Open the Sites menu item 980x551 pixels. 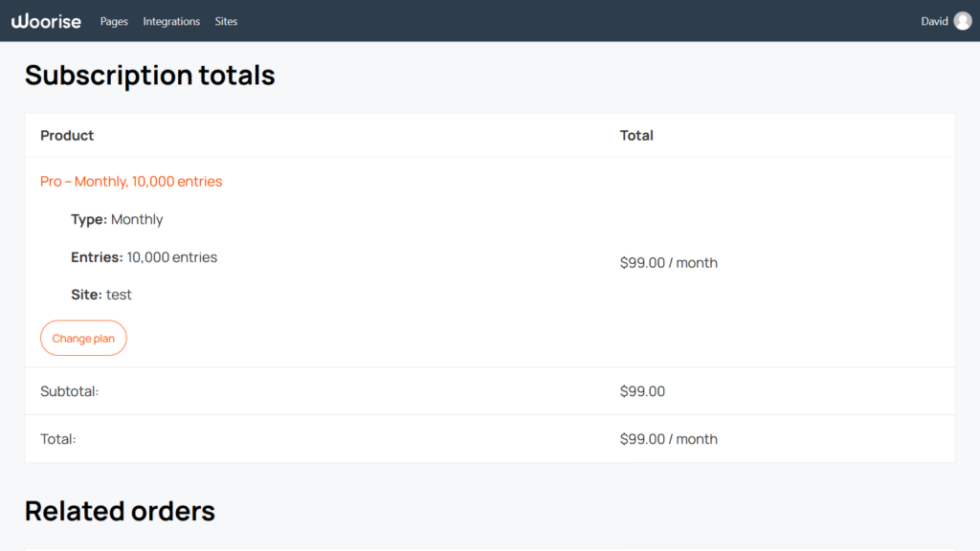[226, 21]
